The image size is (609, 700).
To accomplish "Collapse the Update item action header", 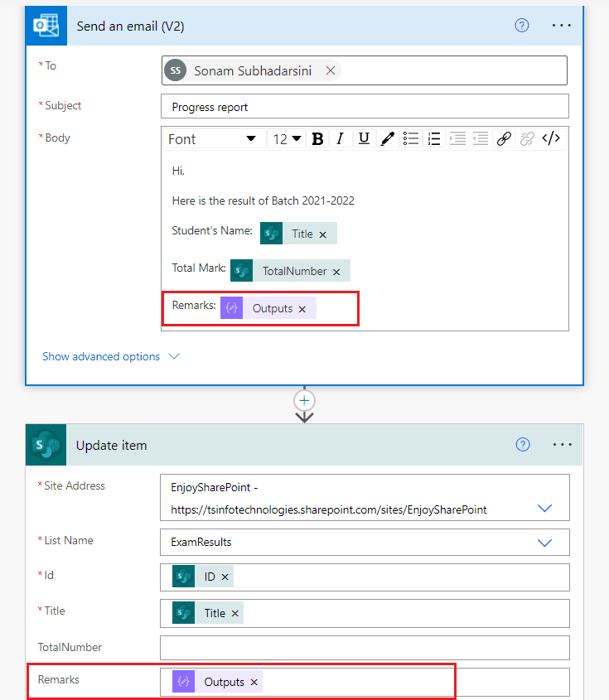I will (304, 445).
